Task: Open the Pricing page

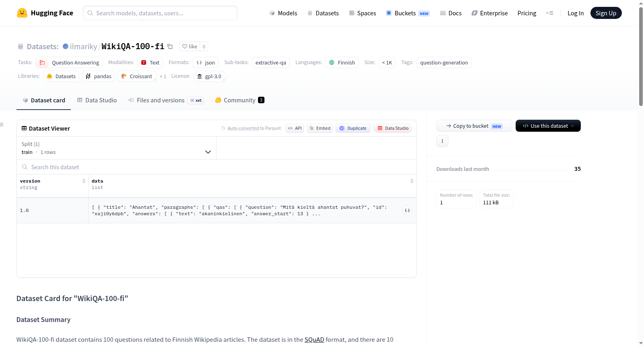Action: pos(527,13)
